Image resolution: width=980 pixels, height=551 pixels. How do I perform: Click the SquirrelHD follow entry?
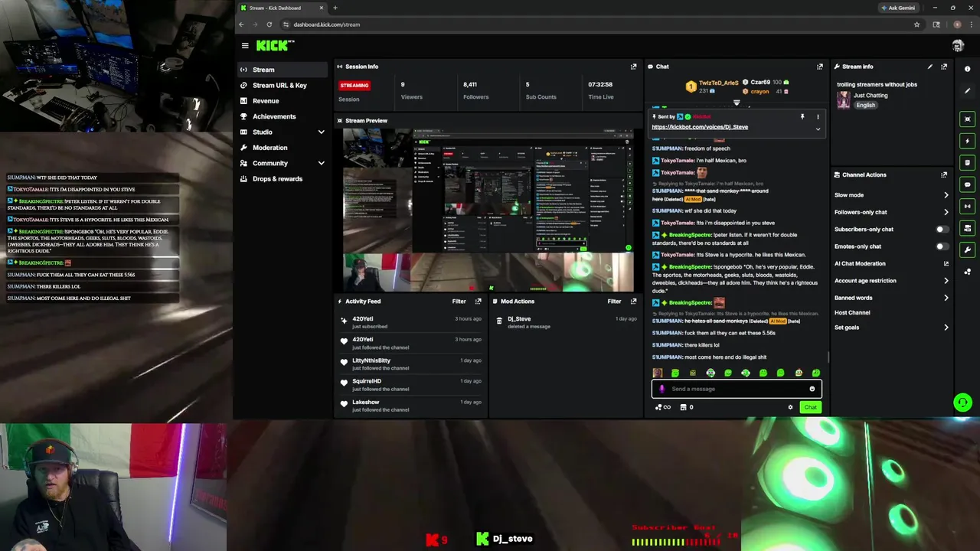coord(411,384)
